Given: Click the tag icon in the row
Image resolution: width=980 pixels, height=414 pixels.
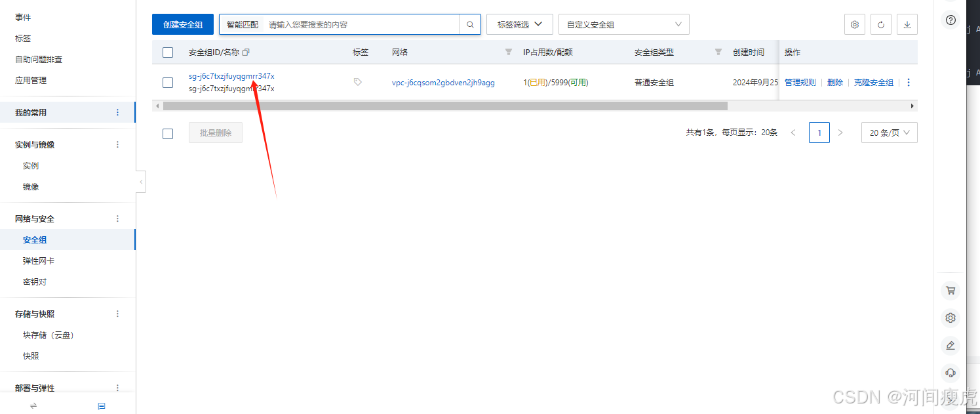Looking at the screenshot, I should (x=357, y=82).
